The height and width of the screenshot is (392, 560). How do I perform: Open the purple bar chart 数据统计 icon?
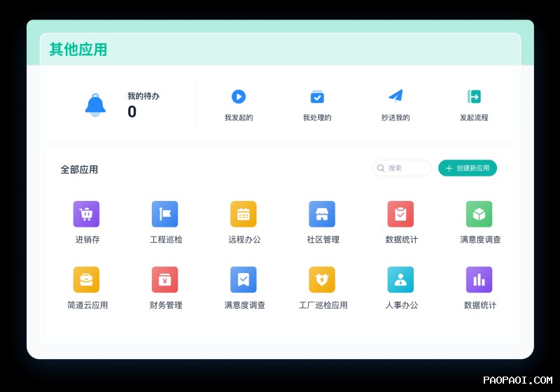[x=479, y=279]
